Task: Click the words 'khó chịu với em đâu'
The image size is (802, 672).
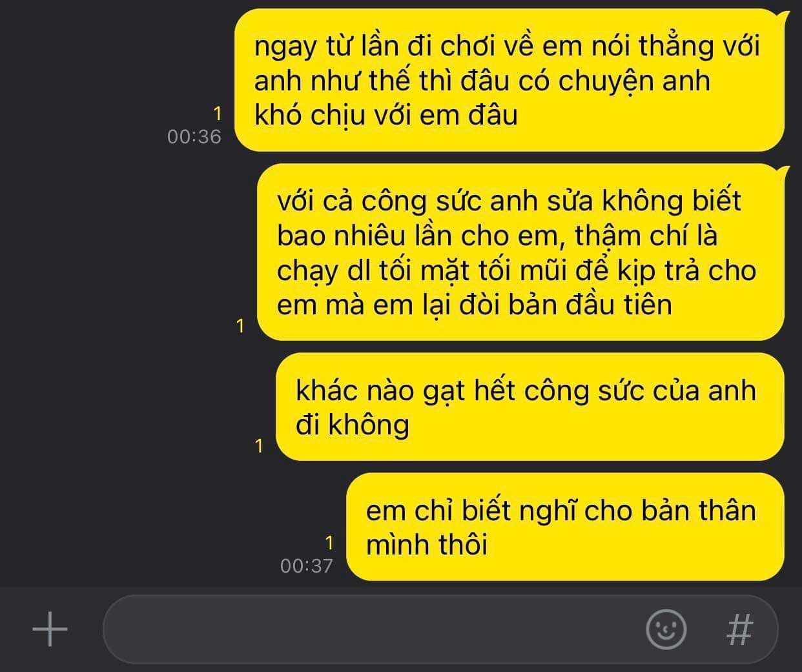Action: 386,116
